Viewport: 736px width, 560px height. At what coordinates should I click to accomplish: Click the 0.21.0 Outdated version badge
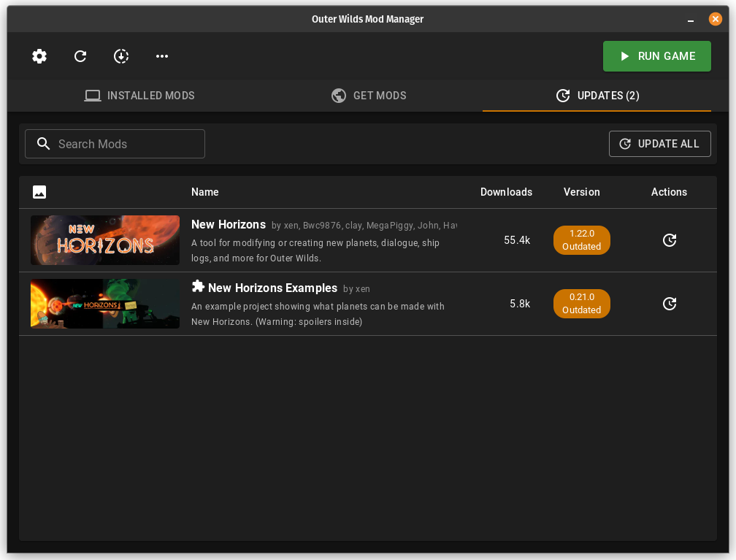tap(581, 304)
